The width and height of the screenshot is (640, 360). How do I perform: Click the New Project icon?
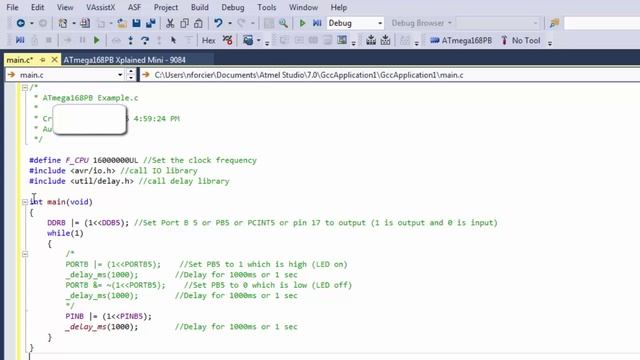pyautogui.click(x=63, y=23)
